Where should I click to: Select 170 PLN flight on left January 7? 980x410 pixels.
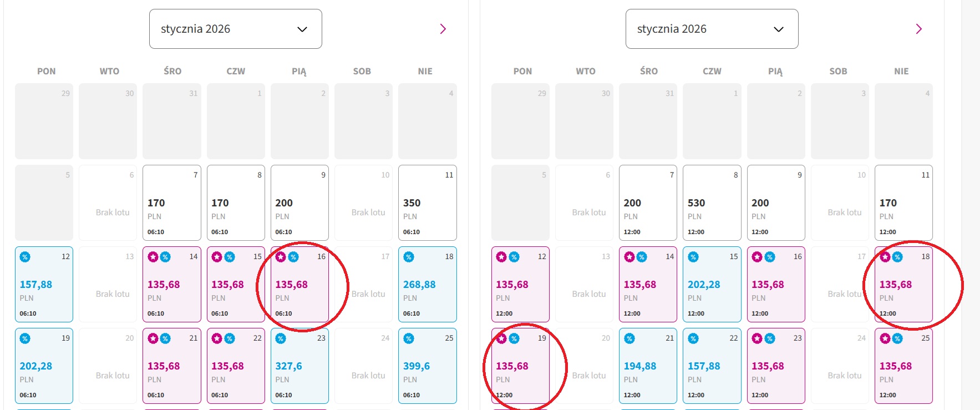(172, 203)
